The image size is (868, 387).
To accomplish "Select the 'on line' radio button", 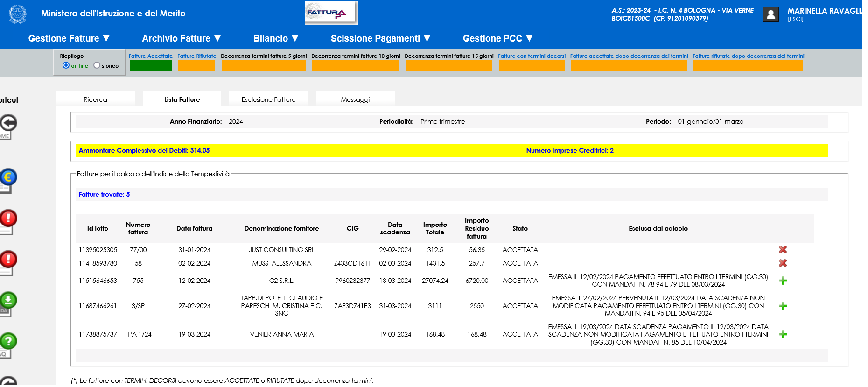I will point(66,65).
